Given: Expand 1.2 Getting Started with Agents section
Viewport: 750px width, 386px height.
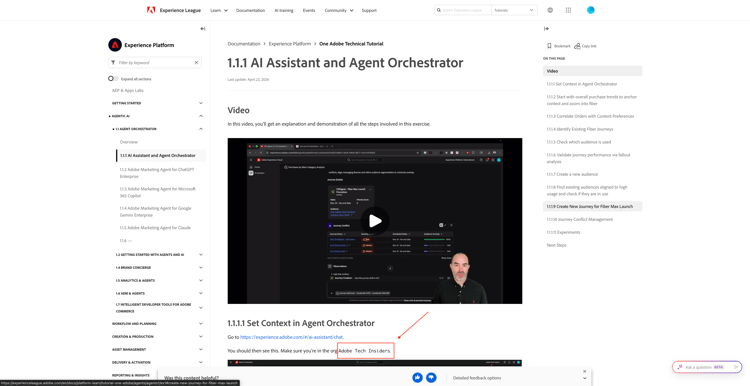Looking at the screenshot, I should point(201,254).
